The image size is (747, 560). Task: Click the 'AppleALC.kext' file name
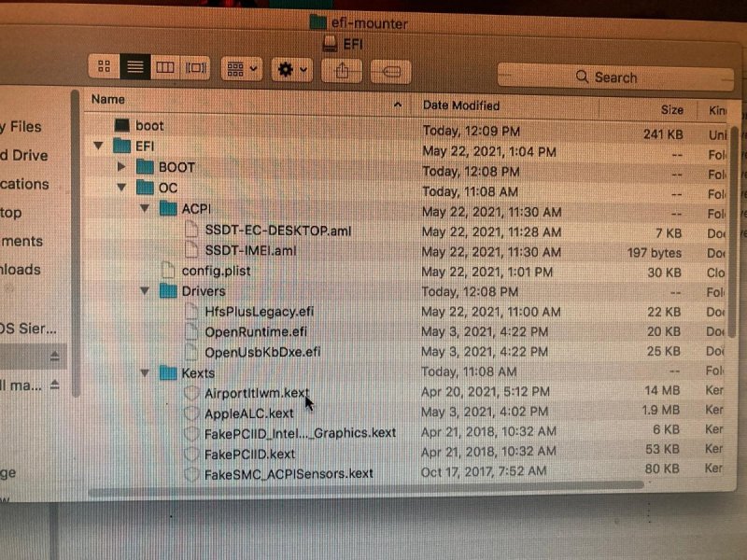[249, 413]
